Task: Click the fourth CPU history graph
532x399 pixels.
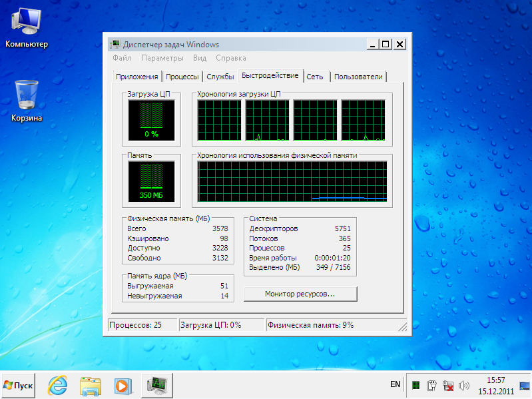Action: point(363,120)
